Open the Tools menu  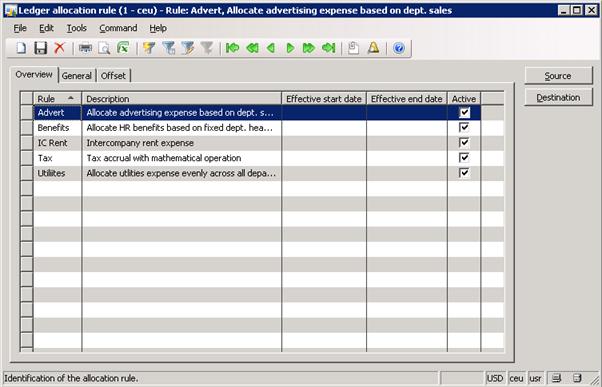pos(76,28)
